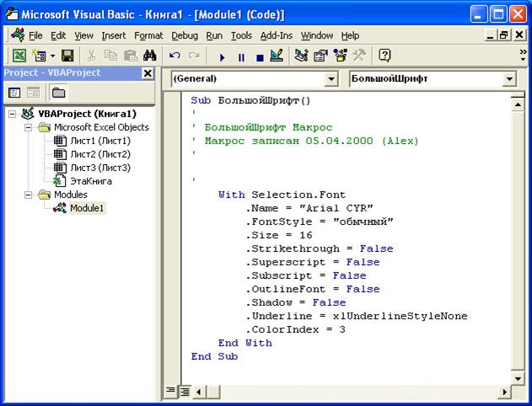Click the Save icon in the toolbar
532x406 pixels.
point(67,56)
